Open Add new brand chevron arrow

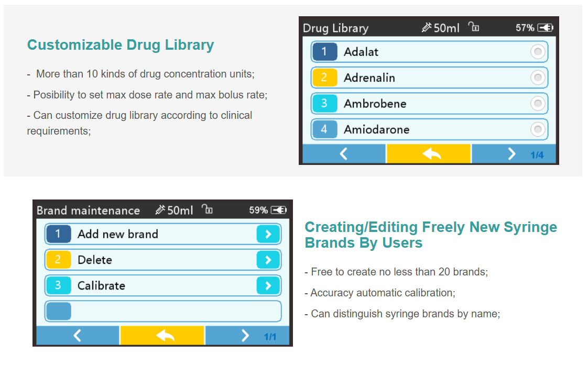pyautogui.click(x=268, y=234)
